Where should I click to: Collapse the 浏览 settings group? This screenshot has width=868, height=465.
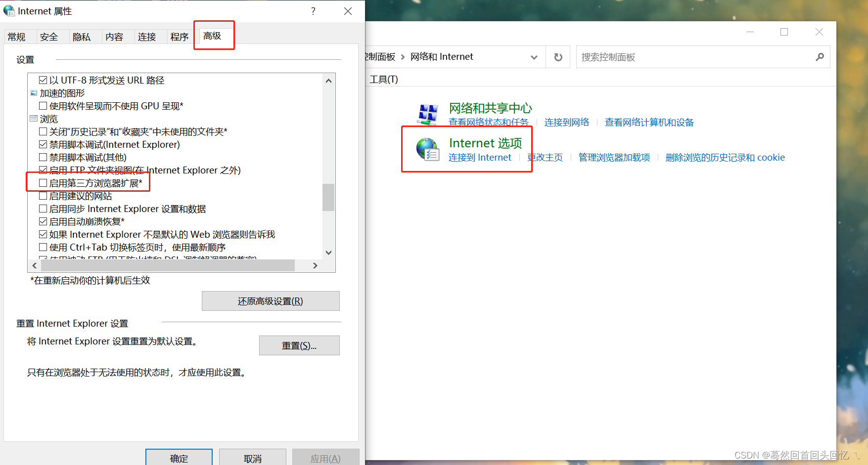coord(34,119)
